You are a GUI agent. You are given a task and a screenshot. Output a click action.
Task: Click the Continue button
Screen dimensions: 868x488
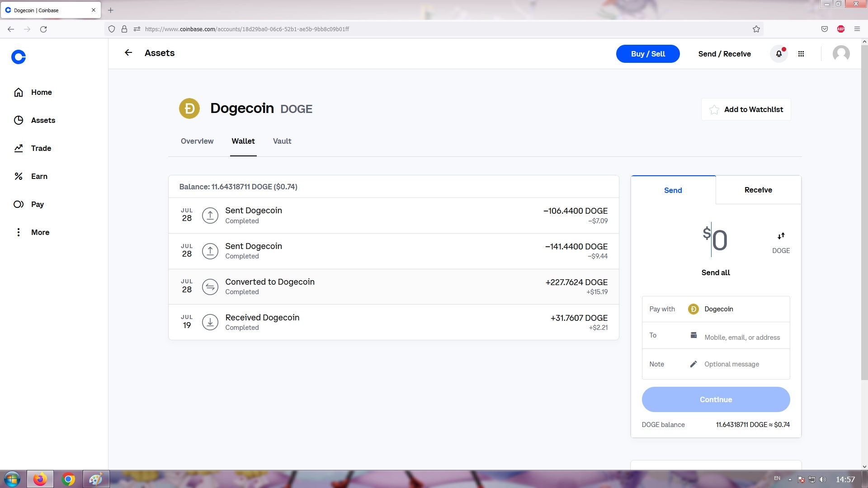pyautogui.click(x=716, y=399)
